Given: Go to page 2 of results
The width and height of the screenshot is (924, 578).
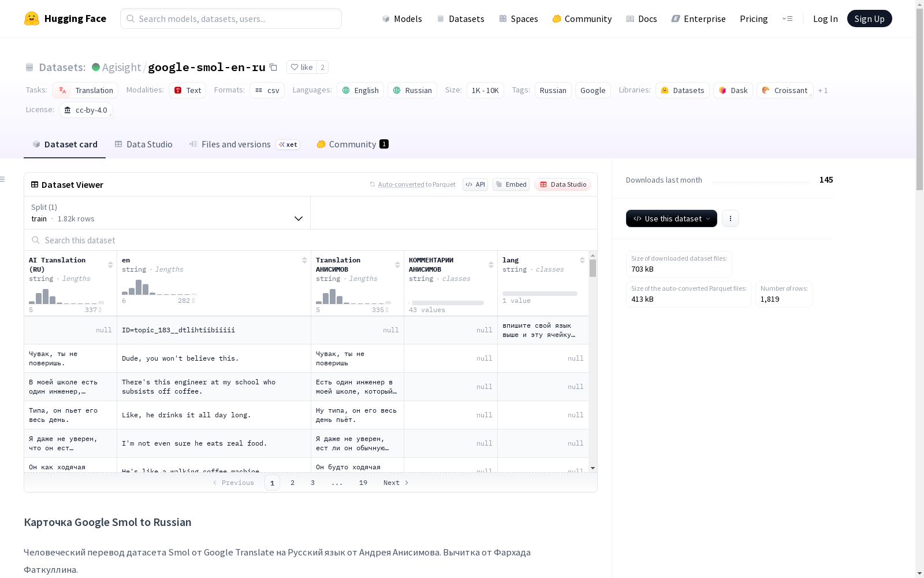Looking at the screenshot, I should pos(293,483).
